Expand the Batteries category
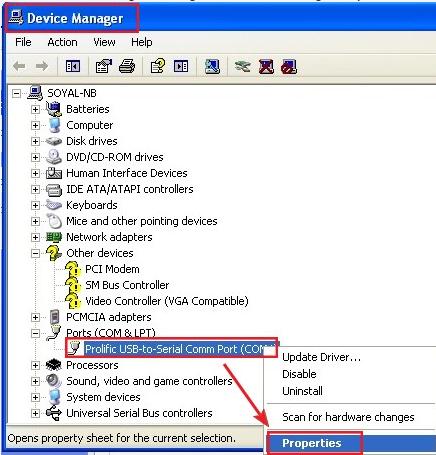Screen dimensions: 436x455 click(x=35, y=109)
